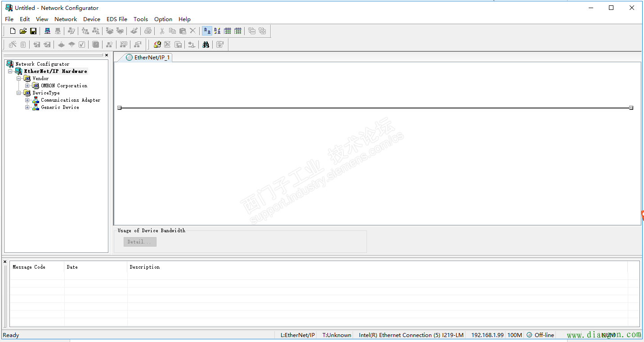This screenshot has height=342, width=644.
Task: Collapse the Vendor tree node
Action: (19, 79)
